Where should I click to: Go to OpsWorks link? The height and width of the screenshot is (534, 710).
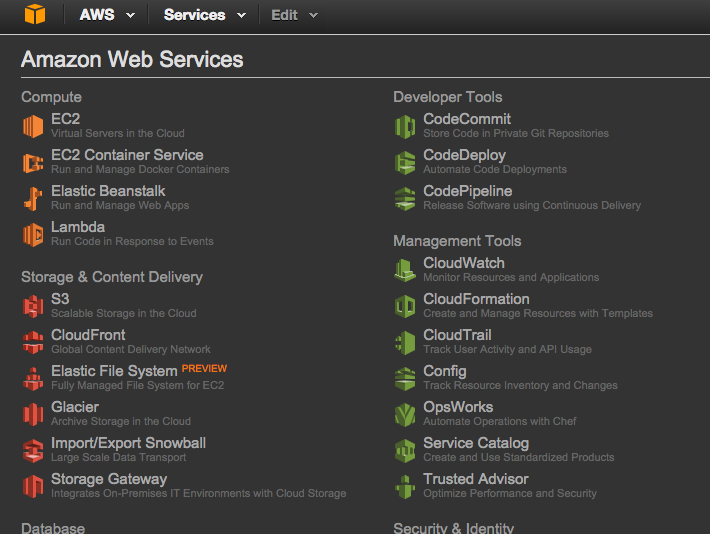click(x=458, y=407)
